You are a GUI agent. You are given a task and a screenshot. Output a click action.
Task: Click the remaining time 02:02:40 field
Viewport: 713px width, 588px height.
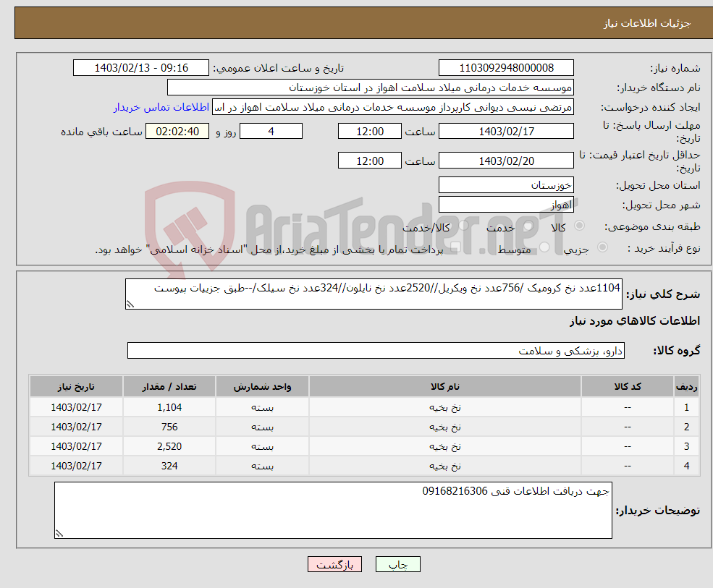coord(177,132)
